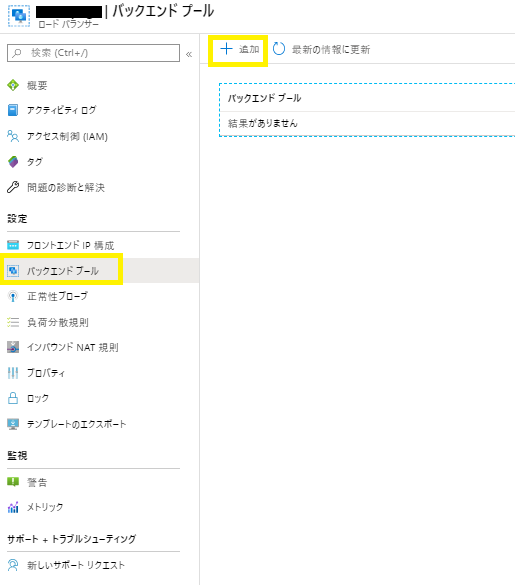Click the メトリック chart icon
This screenshot has height=585, width=515.
coord(13,507)
